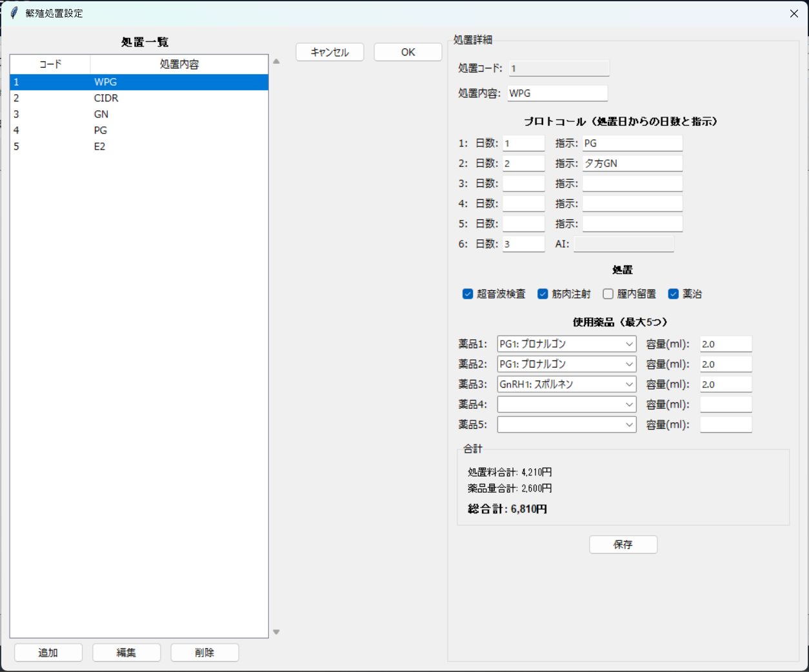Click the AI field in protocol 6
This screenshot has width=809, height=672.
coord(624,244)
